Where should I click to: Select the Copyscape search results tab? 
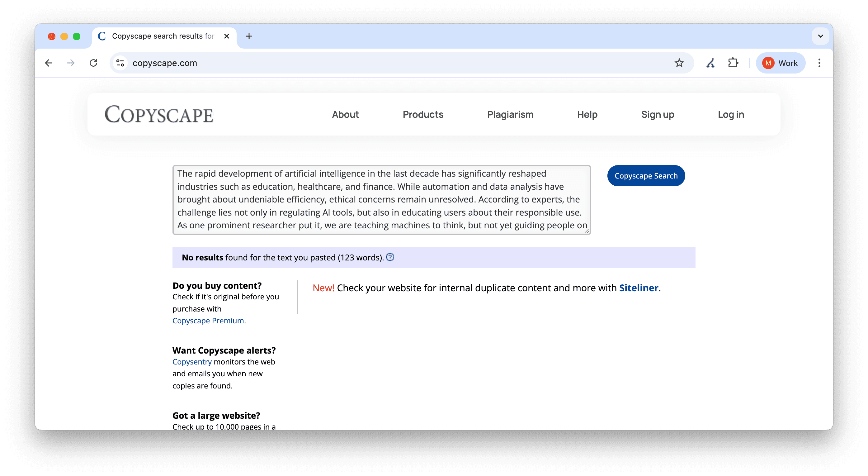tap(163, 36)
